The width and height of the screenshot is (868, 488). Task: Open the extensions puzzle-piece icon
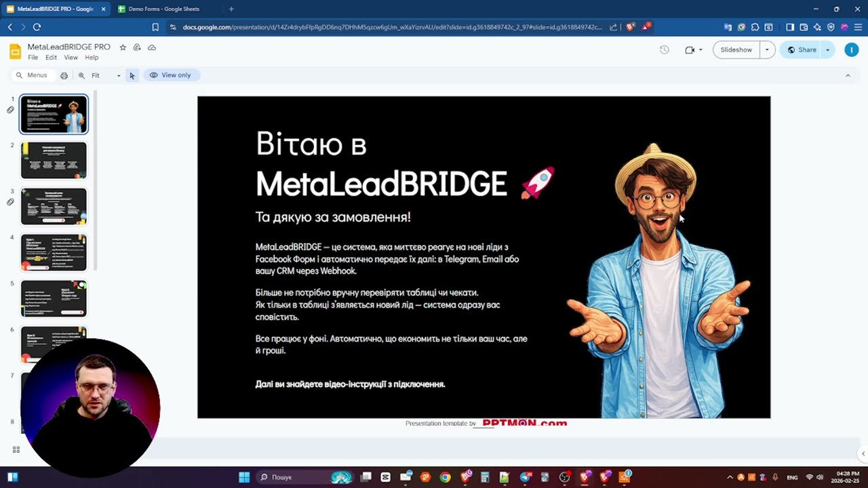(x=755, y=27)
